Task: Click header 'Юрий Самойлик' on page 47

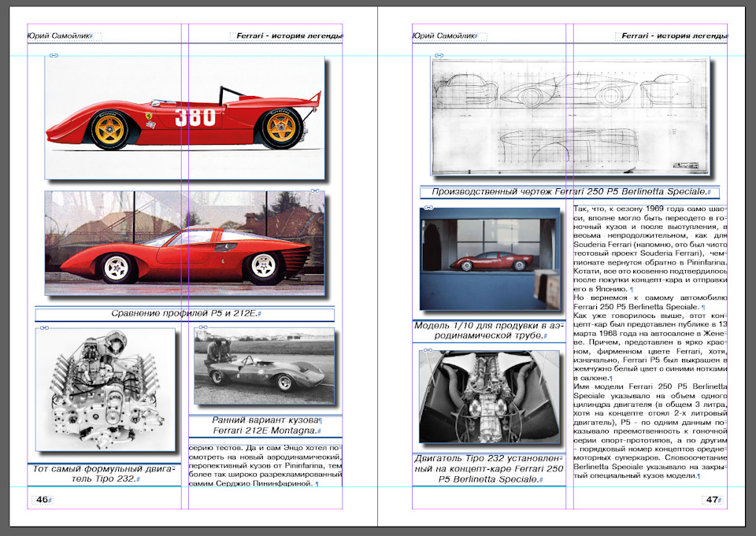Action: click(x=444, y=36)
